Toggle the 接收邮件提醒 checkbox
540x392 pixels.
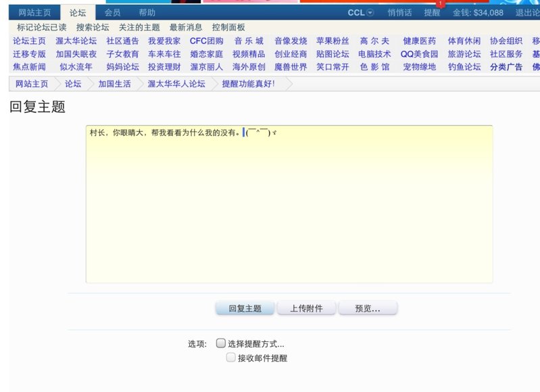pos(230,358)
